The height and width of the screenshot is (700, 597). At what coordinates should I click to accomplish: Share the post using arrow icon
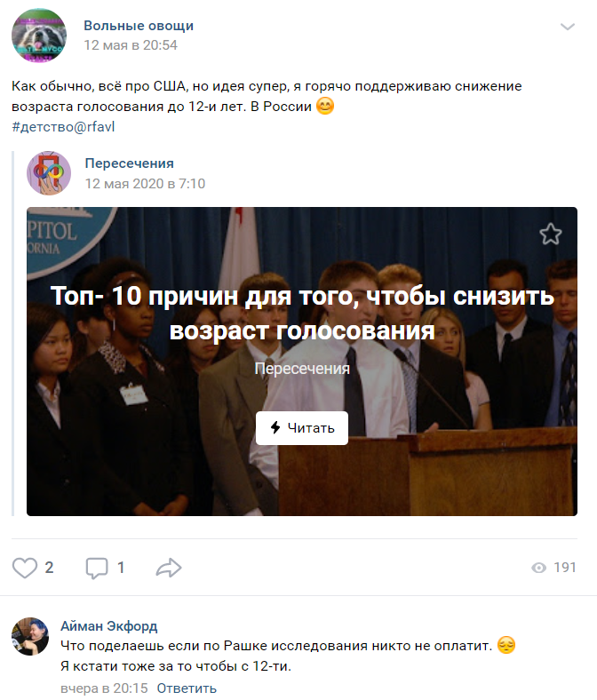[169, 568]
